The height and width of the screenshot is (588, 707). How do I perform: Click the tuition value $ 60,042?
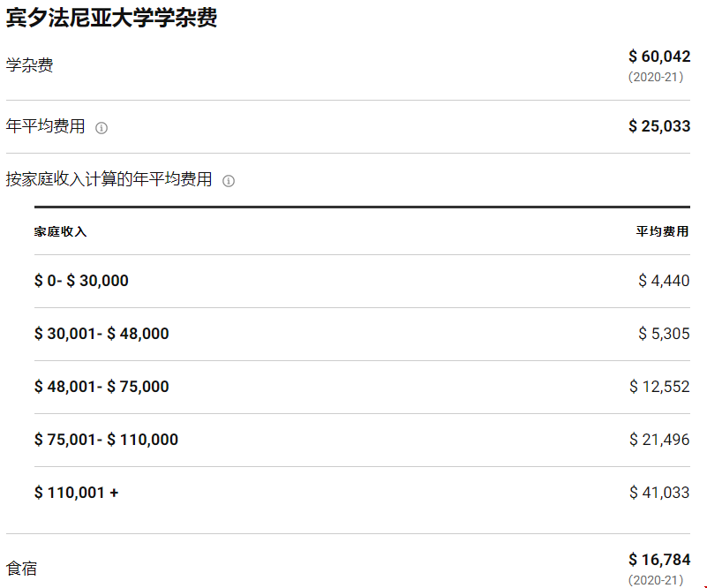pyautogui.click(x=659, y=57)
